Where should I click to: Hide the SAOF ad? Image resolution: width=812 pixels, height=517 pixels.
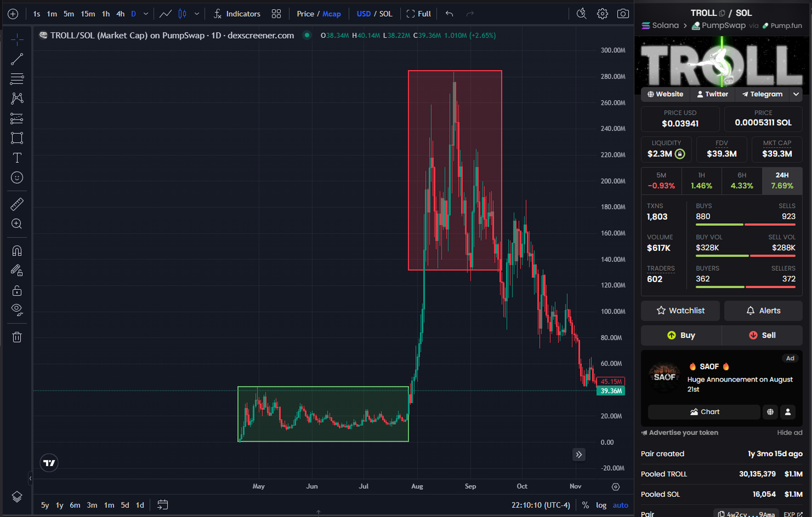click(789, 432)
